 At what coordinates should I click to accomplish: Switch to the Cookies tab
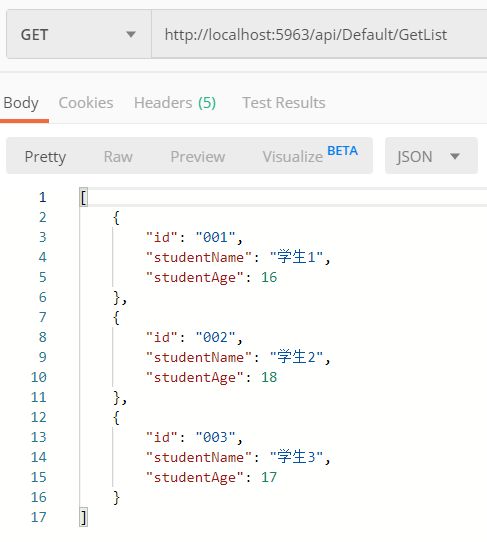86,103
